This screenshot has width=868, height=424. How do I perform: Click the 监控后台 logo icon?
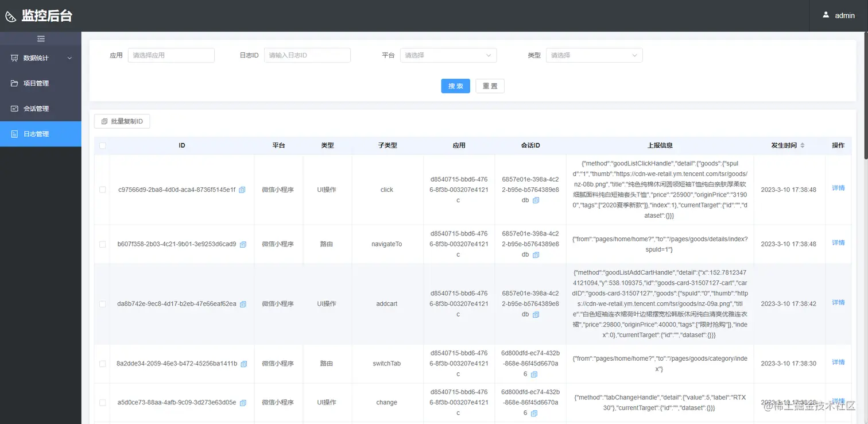click(x=11, y=16)
